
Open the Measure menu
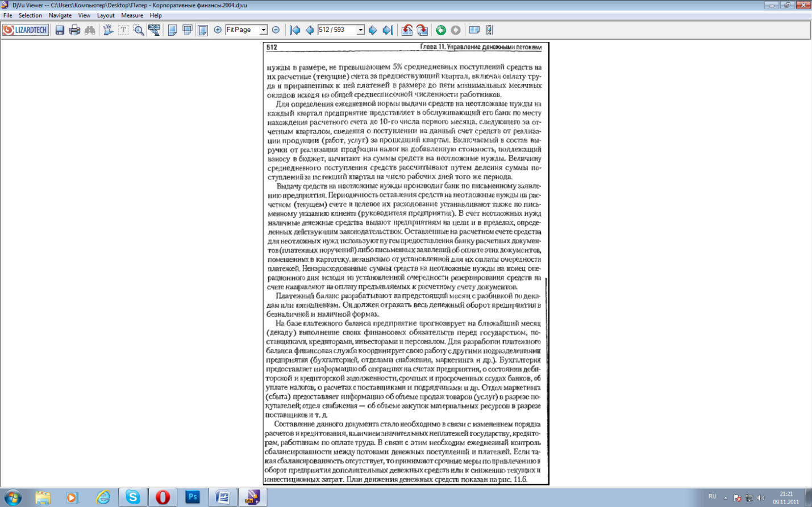coord(132,15)
